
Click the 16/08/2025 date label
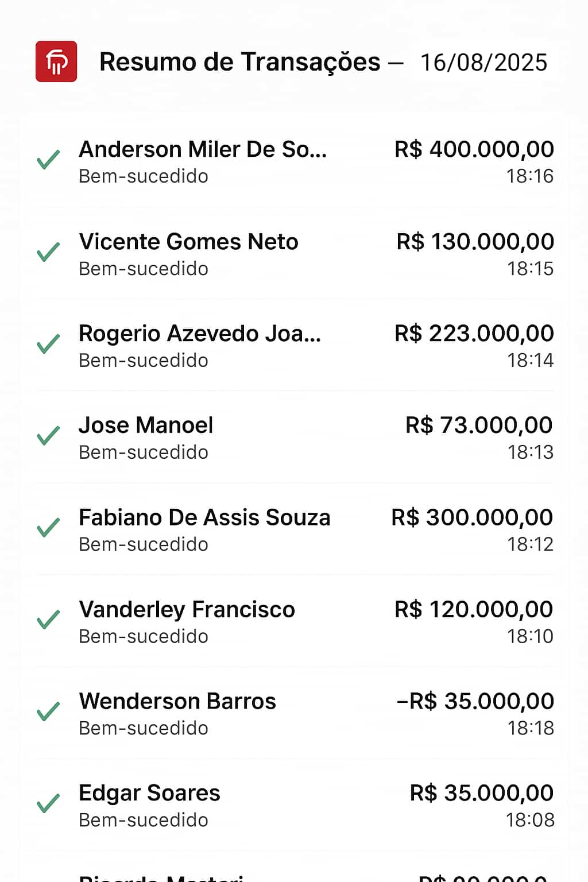point(484,63)
